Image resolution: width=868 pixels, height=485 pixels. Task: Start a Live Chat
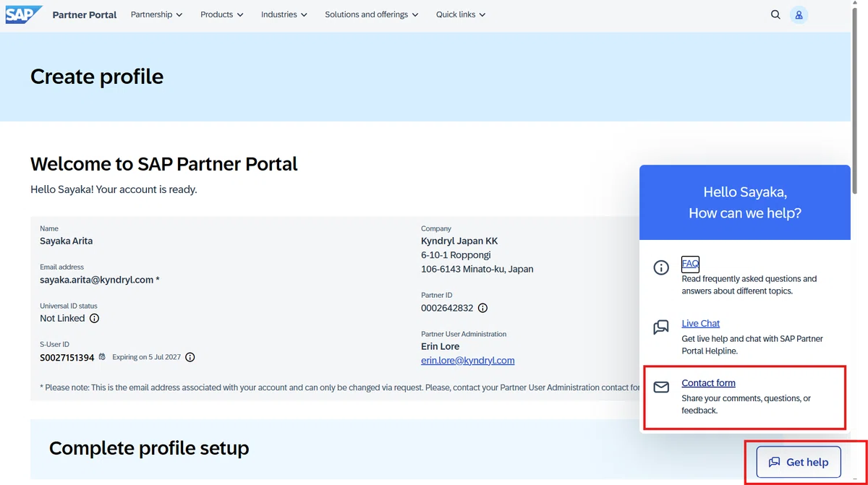point(700,324)
